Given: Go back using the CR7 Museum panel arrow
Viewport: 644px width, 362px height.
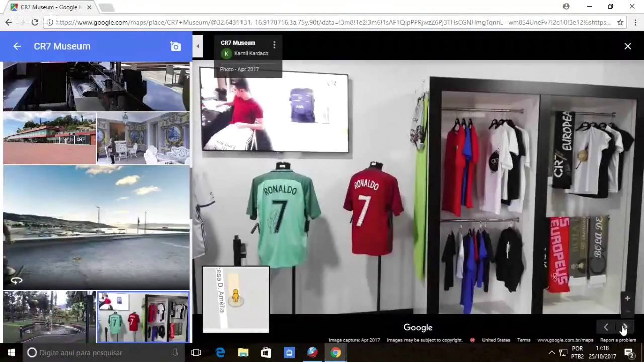Looking at the screenshot, I should pyautogui.click(x=17, y=46).
